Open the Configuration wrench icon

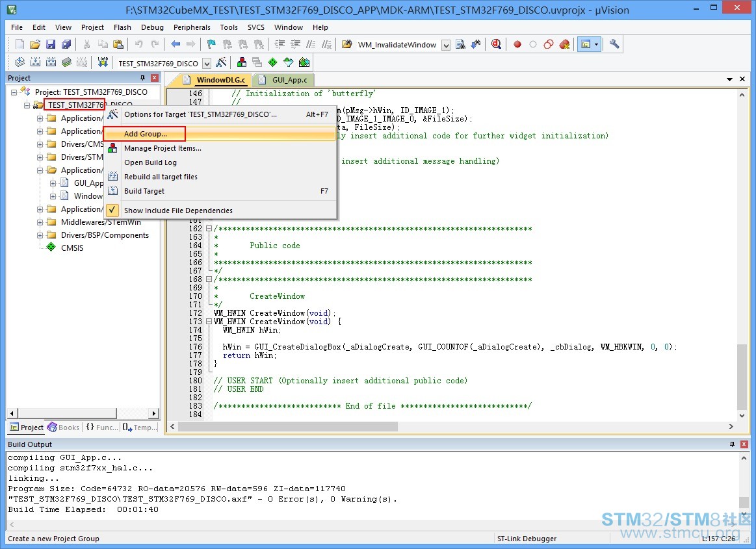(x=614, y=44)
